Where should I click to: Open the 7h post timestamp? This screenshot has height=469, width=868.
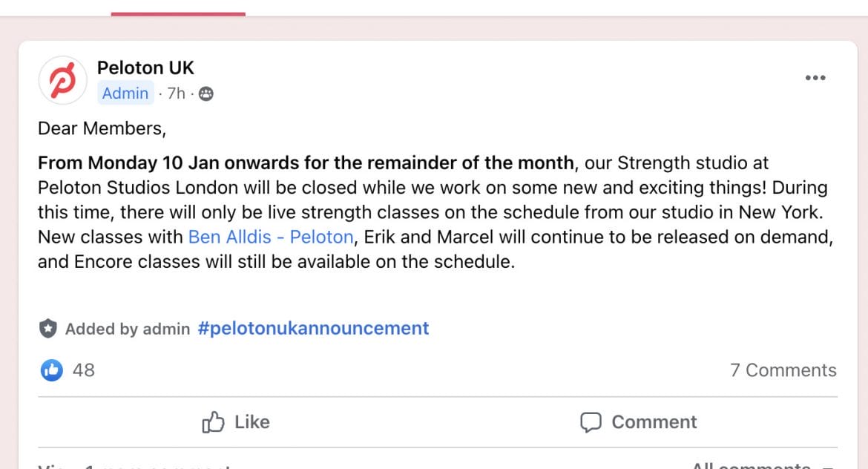176,94
